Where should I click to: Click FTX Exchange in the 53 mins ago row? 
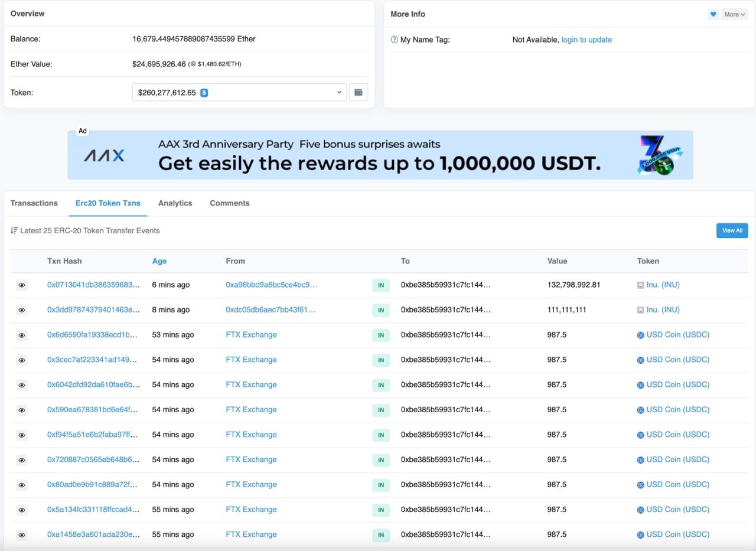(x=251, y=334)
